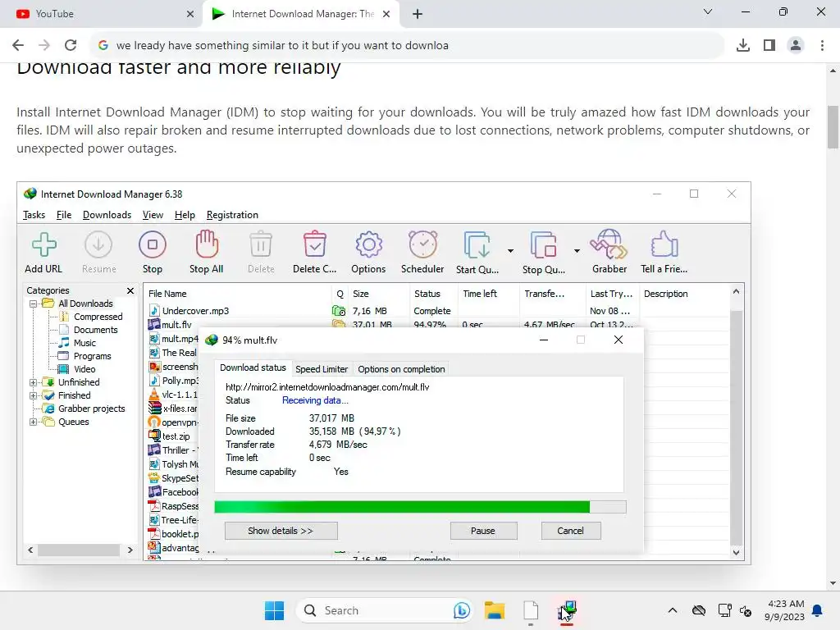This screenshot has height=630, width=840.
Task: Close the Categories panel
Action: click(130, 290)
